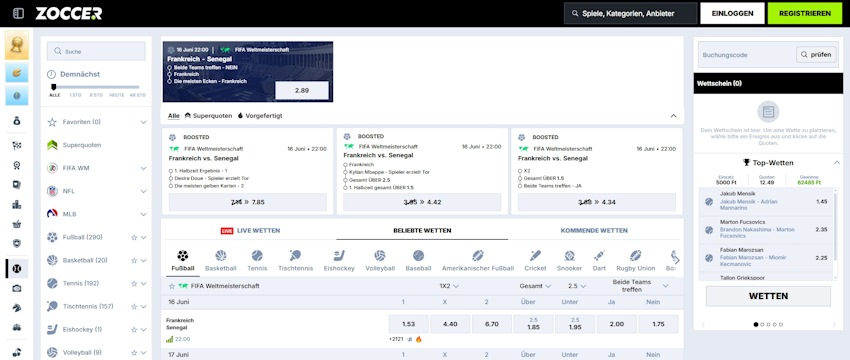The width and height of the screenshot is (850, 360).
Task: Open the statistics bars icon beside 22:00
Action: click(x=169, y=339)
